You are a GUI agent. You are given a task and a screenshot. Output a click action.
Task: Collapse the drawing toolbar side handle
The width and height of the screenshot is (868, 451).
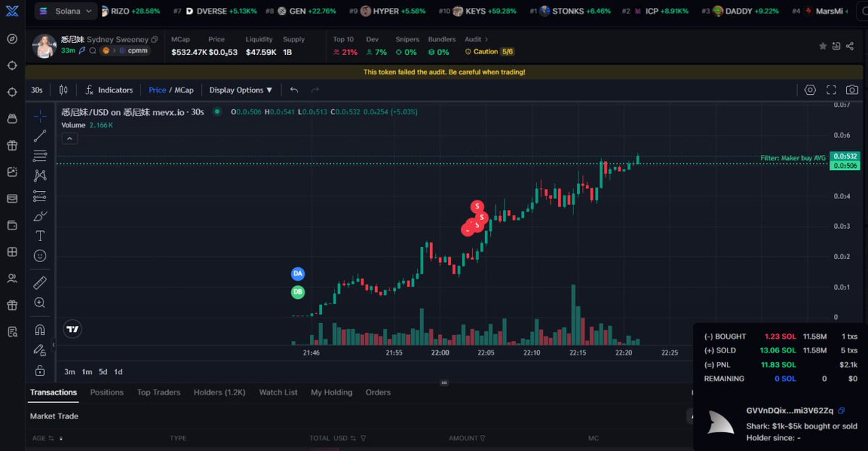54,345
